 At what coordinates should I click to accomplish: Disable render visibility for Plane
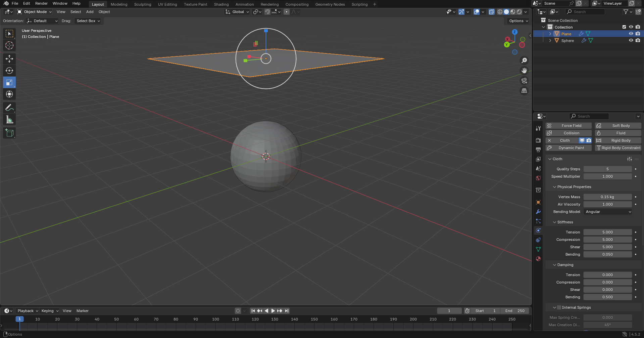pos(638,34)
